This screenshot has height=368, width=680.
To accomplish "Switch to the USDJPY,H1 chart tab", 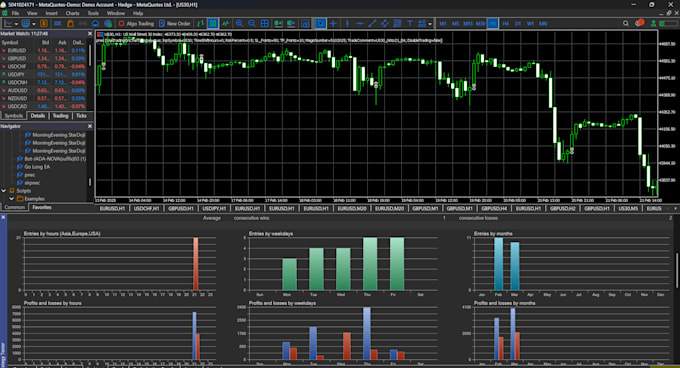I will (214, 208).
